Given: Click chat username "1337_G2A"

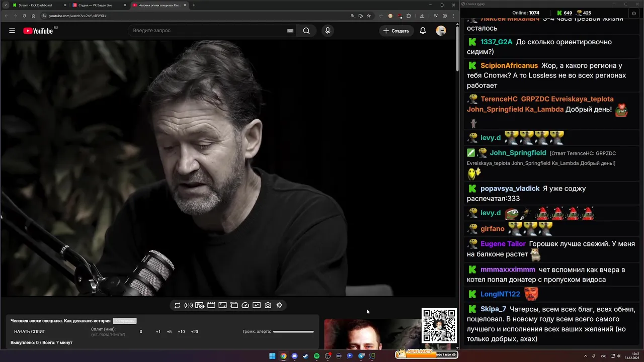Looking at the screenshot, I should (497, 42).
